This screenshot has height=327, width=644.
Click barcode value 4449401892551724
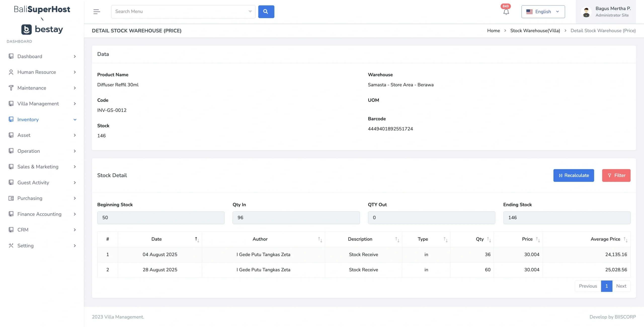point(390,129)
